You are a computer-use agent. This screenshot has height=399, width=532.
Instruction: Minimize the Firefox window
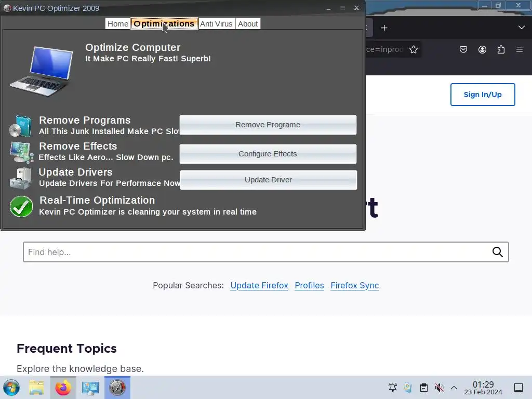pos(485,6)
